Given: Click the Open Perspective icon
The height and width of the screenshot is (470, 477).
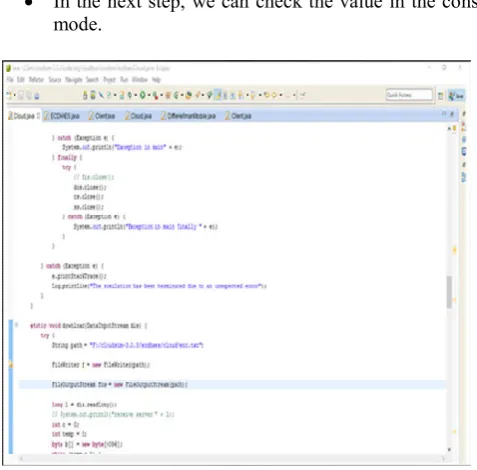Looking at the screenshot, I should point(440,96).
